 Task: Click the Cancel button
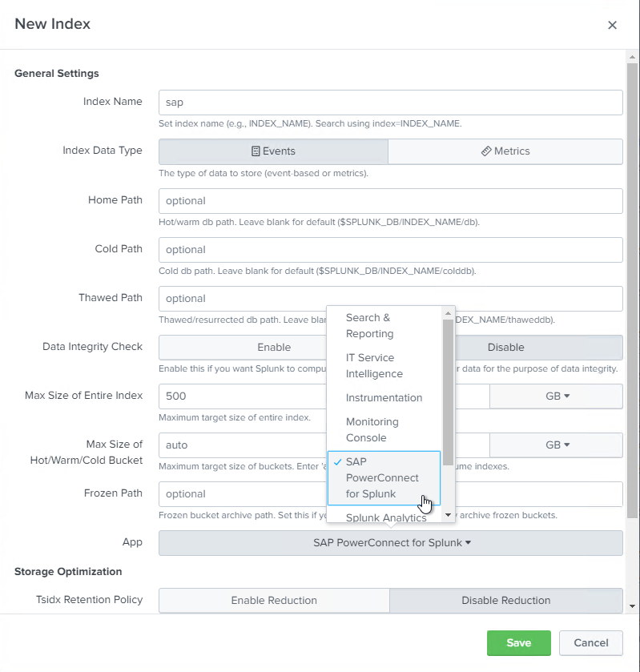coord(590,643)
